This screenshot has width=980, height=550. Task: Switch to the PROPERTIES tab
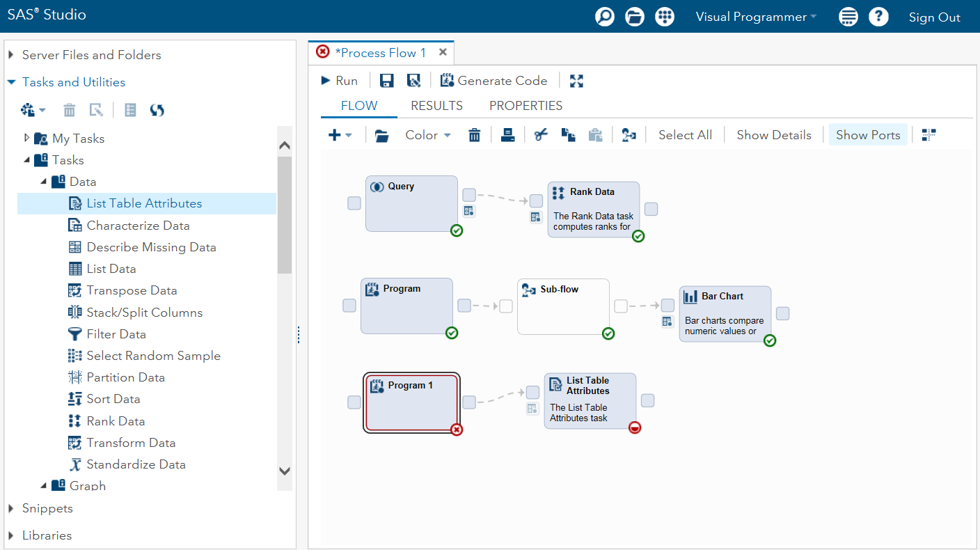tap(525, 106)
